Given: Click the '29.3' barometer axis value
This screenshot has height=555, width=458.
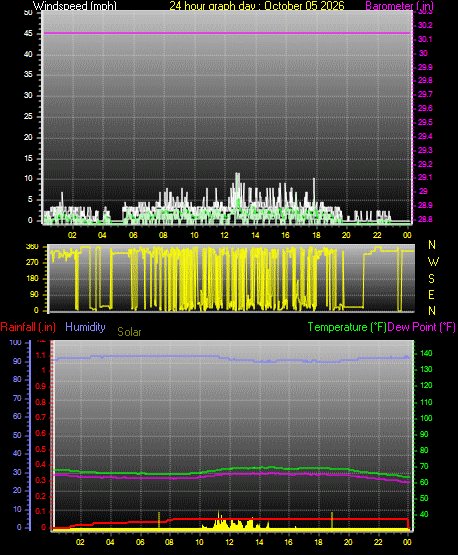Looking at the screenshot, I should point(425,150).
